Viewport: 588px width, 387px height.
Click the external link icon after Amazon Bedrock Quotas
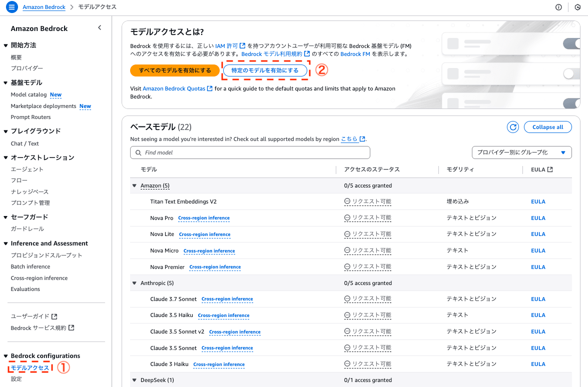pyautogui.click(x=210, y=88)
